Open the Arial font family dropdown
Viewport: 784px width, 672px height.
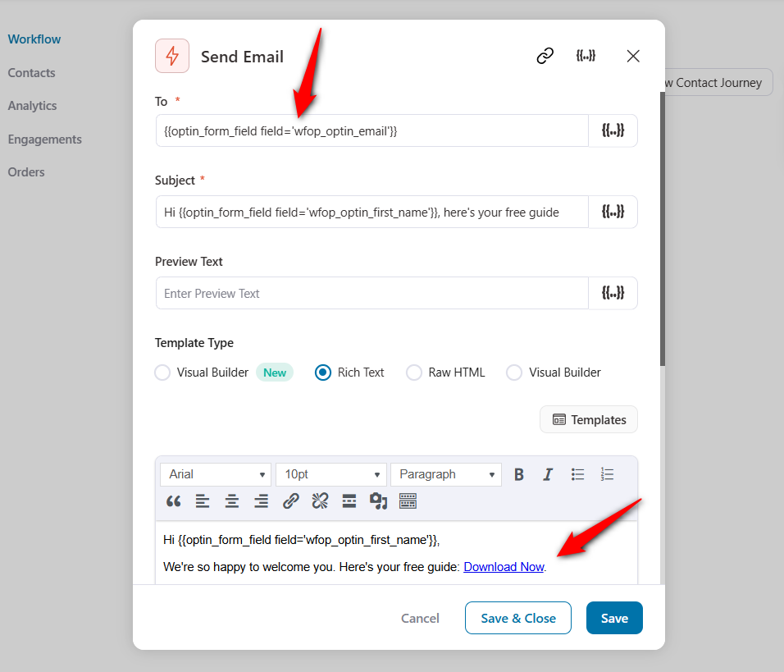[216, 474]
